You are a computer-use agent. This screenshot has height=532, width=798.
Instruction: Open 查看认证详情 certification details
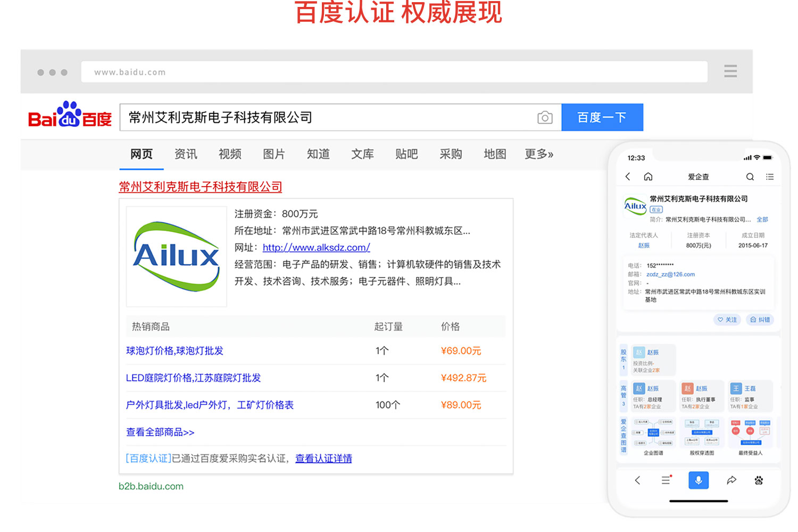tap(323, 458)
